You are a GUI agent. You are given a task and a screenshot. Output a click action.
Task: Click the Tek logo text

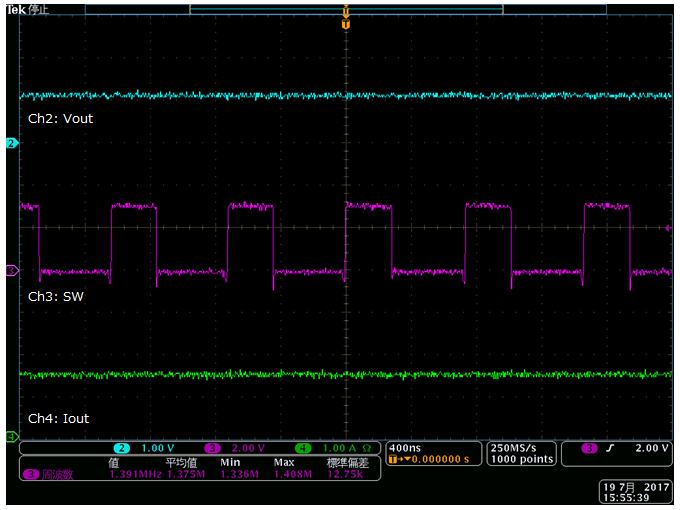point(16,10)
